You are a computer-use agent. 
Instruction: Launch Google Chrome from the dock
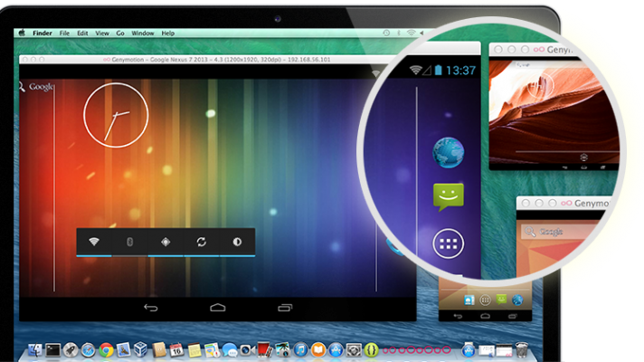pos(106,350)
